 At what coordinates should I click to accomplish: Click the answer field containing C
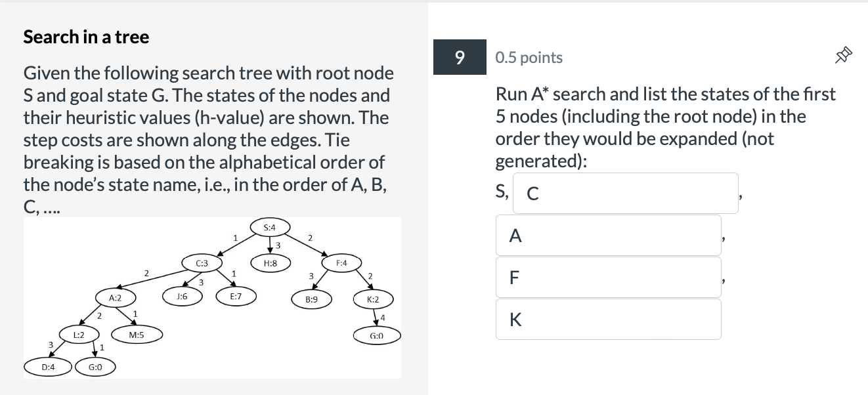point(624,192)
